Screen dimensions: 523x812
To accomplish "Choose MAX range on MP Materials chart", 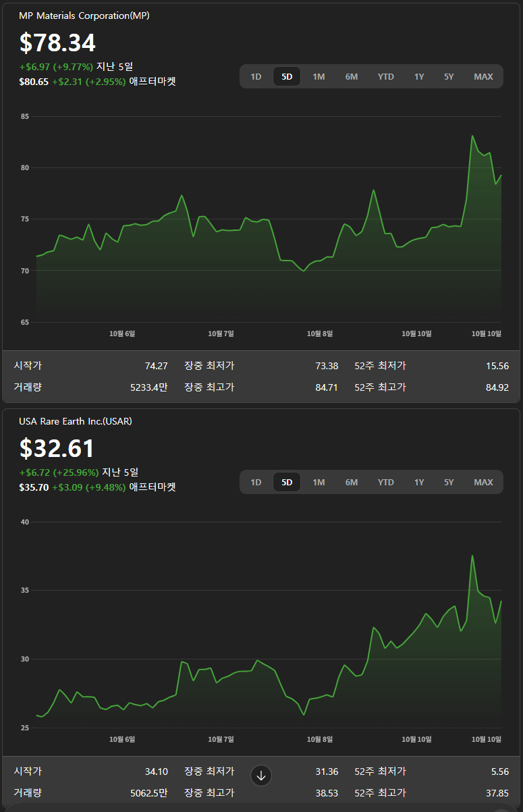I will [483, 76].
